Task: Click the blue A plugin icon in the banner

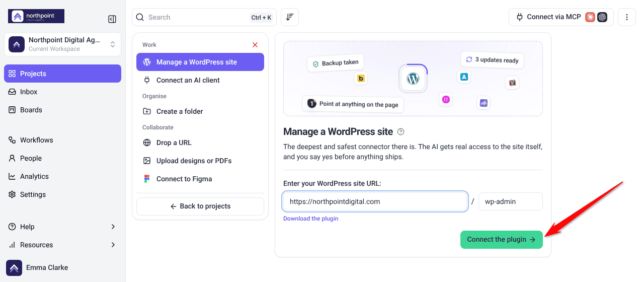Action: point(464,77)
